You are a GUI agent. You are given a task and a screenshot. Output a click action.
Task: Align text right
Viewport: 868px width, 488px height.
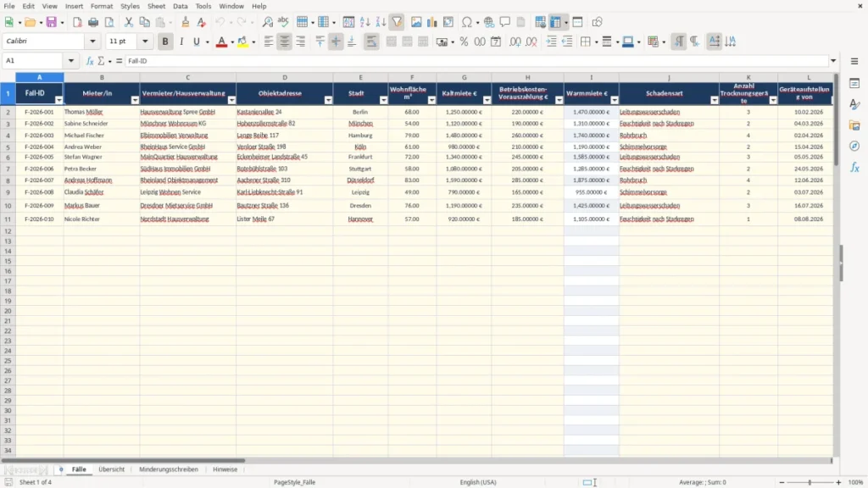(301, 42)
